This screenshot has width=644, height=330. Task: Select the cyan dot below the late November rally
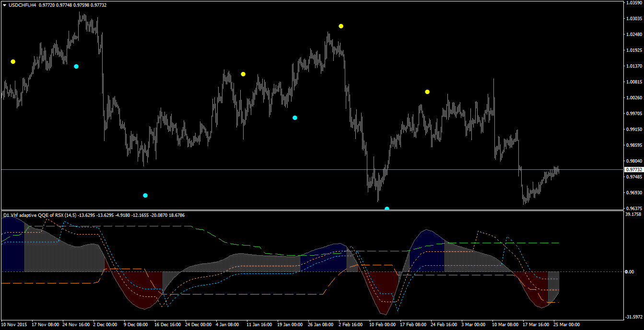coord(76,66)
